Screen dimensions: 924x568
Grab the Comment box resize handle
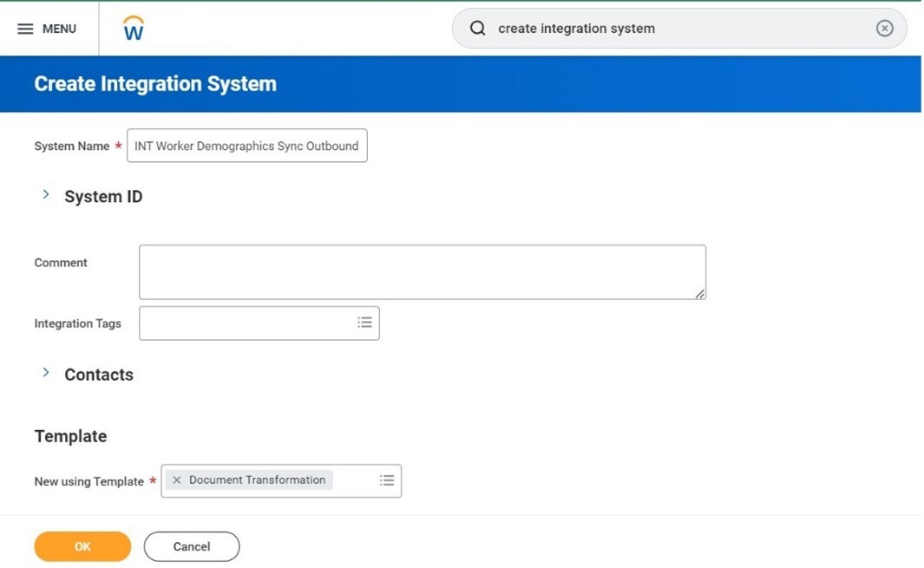coord(699,294)
